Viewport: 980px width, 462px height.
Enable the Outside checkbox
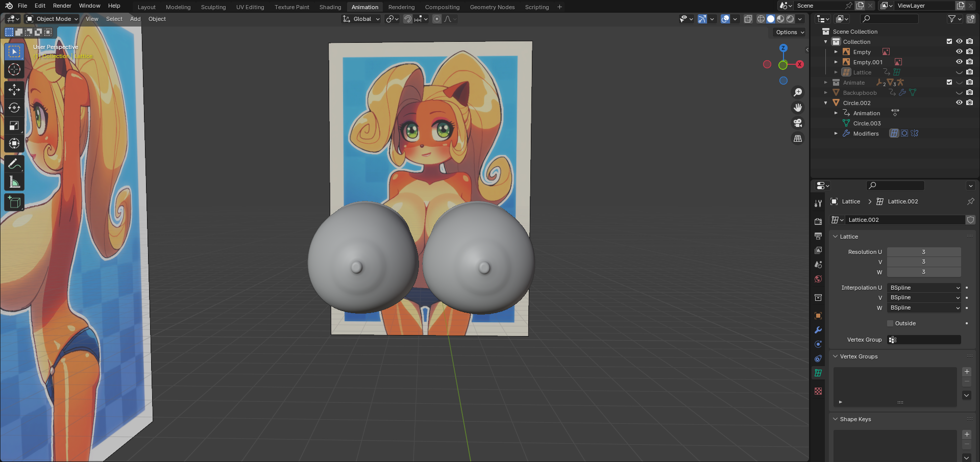(x=890, y=323)
